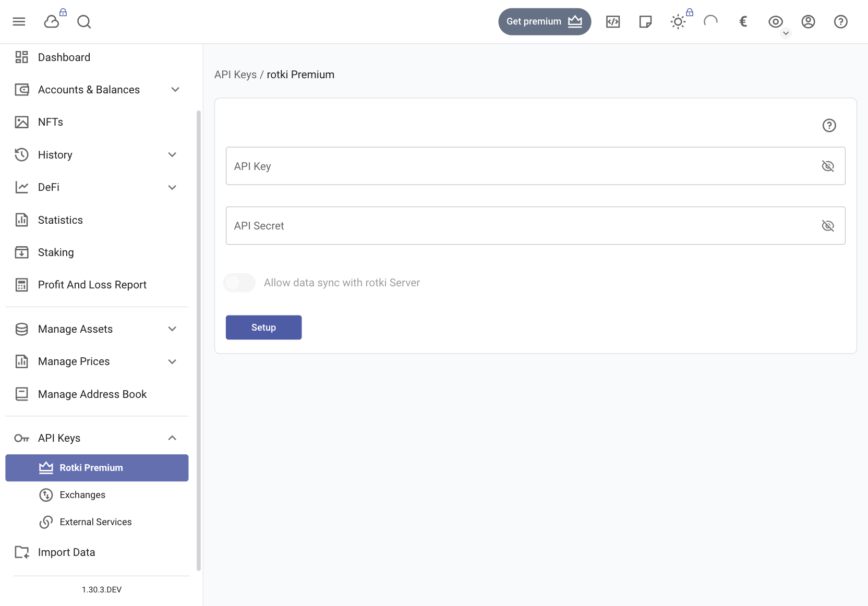The height and width of the screenshot is (606, 868).
Task: Click version text 1.30.3.DEV
Action: [x=102, y=589]
